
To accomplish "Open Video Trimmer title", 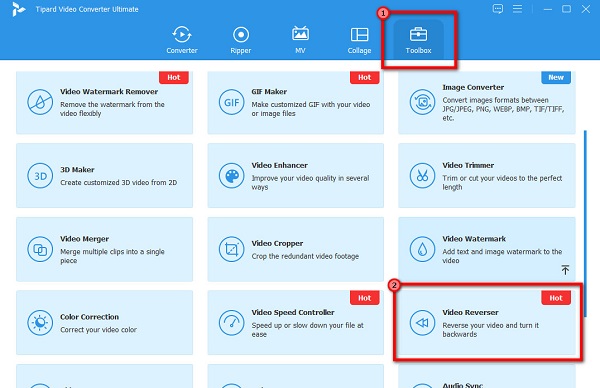I will (x=468, y=165).
